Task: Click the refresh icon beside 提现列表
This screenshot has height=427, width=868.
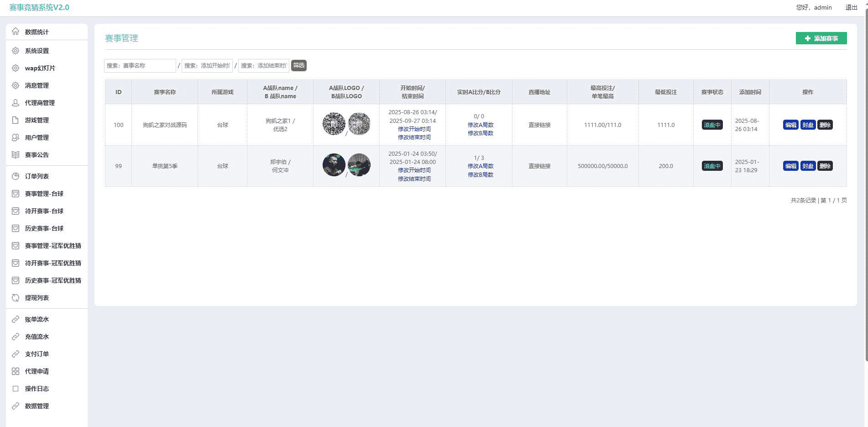Action: (x=16, y=298)
